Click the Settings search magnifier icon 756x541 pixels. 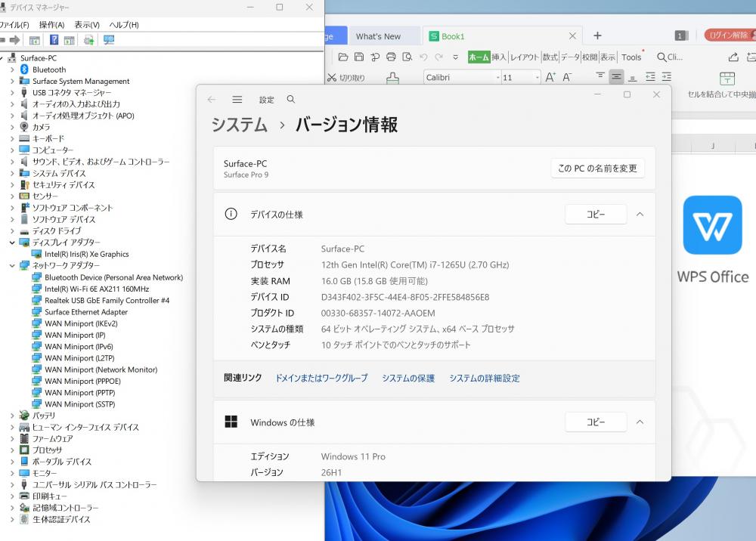[x=291, y=99]
